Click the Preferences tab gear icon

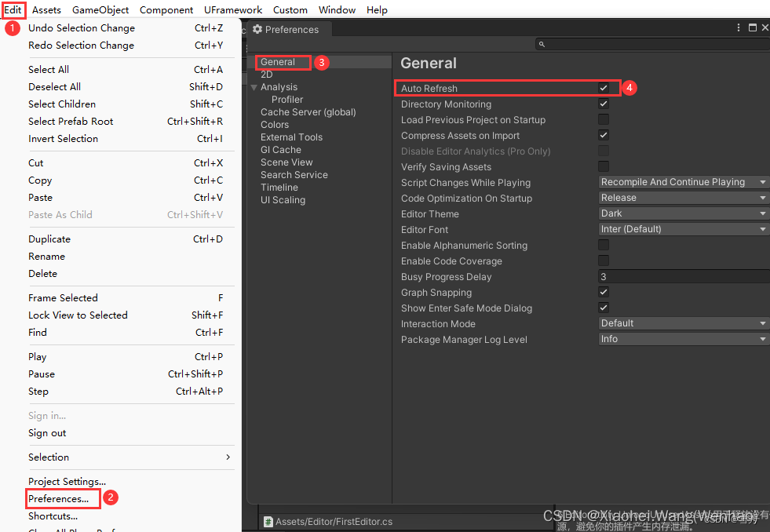[x=257, y=30]
